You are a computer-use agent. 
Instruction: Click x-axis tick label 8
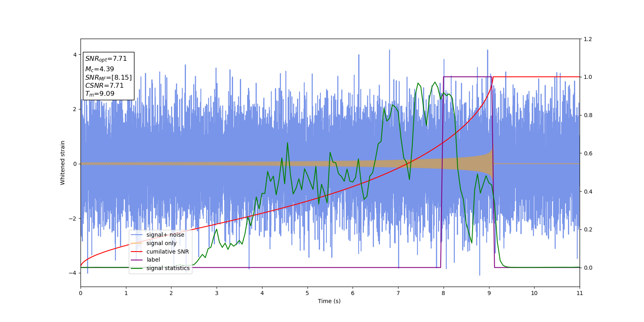444,293
